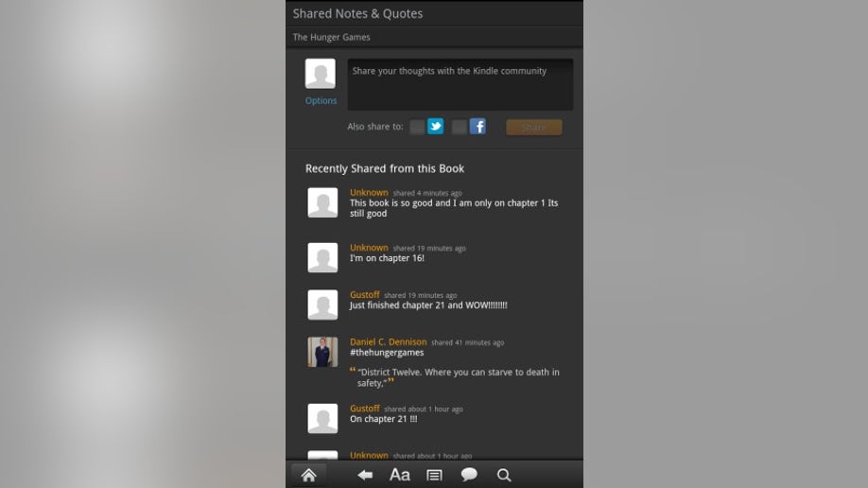Click the Options link under avatar
868x488 pixels.
click(x=321, y=100)
